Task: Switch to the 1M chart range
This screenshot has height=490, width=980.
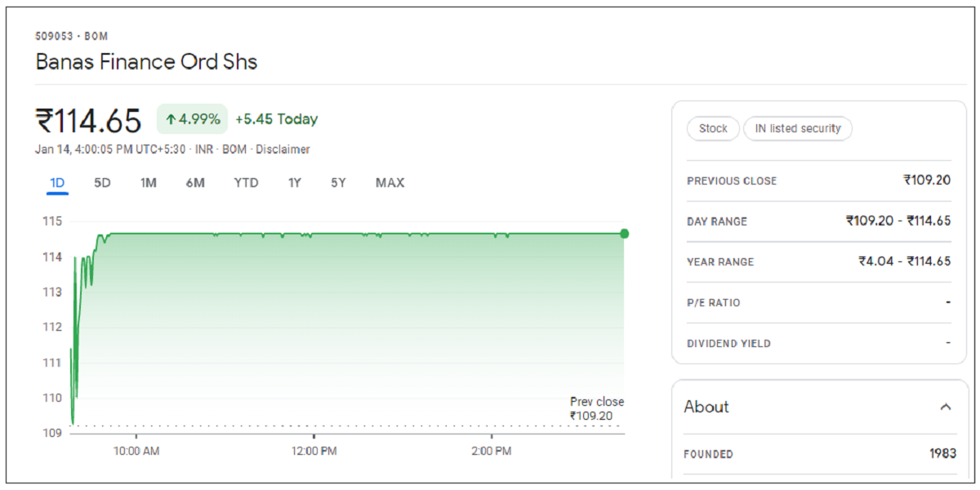Action: coord(148,183)
